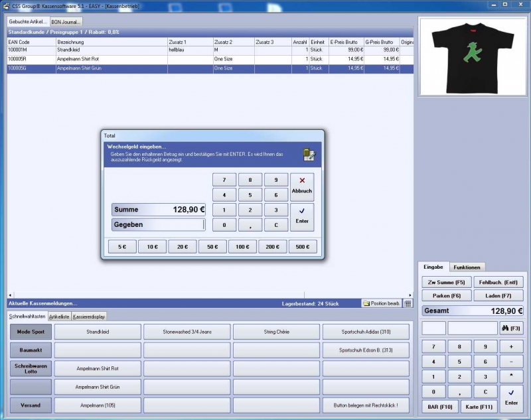The height and width of the screenshot is (420, 531).
Task: Open the Gebuchte Artikel tab
Action: tap(28, 22)
